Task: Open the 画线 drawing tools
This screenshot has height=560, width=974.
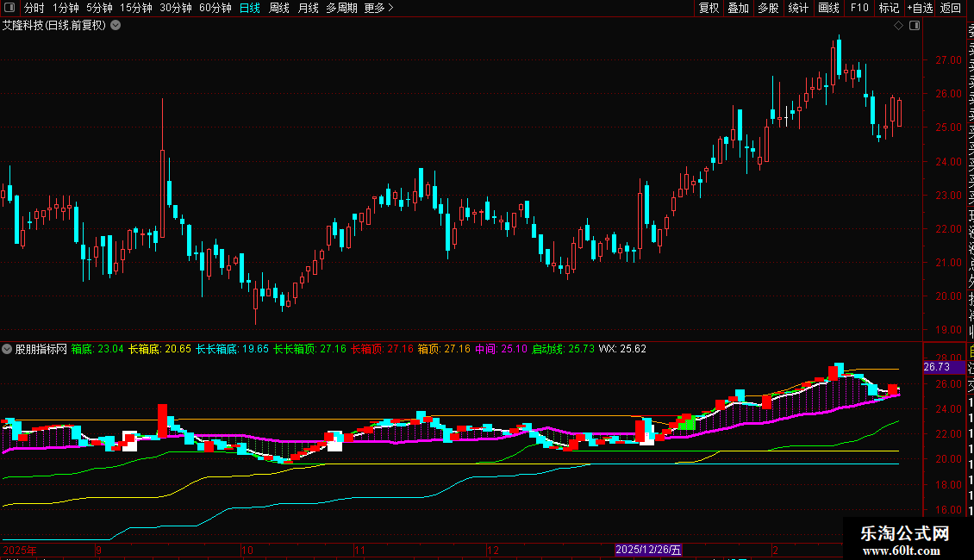Action: (x=828, y=8)
